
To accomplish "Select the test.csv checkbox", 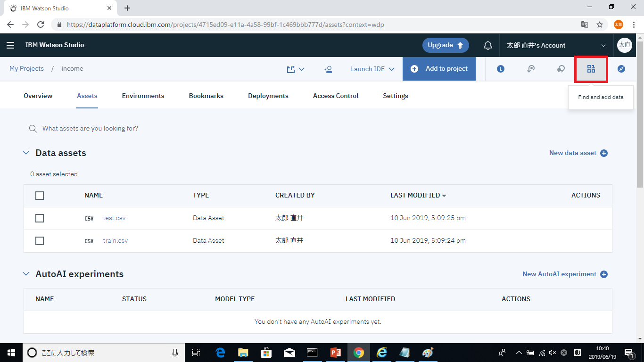I will [40, 218].
